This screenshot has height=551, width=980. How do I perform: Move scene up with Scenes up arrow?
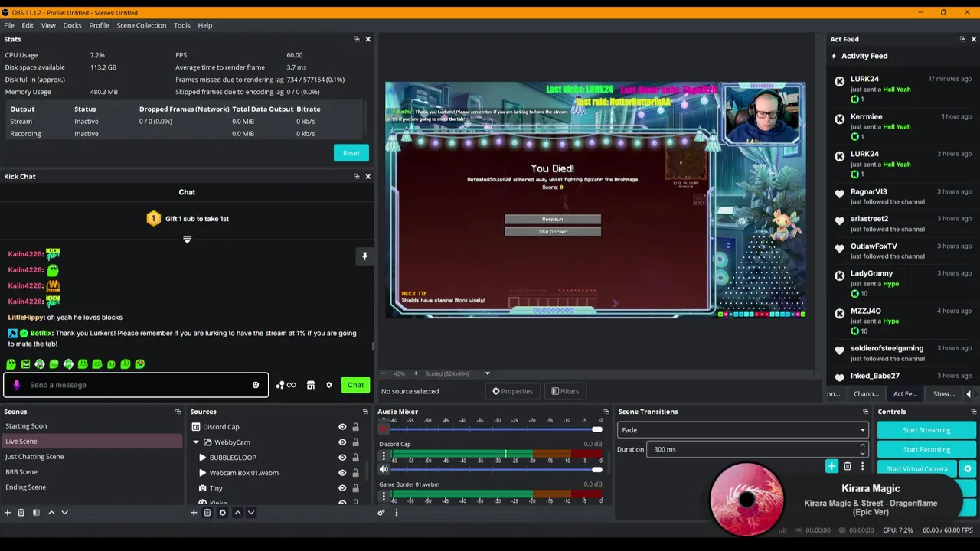pyautogui.click(x=51, y=512)
